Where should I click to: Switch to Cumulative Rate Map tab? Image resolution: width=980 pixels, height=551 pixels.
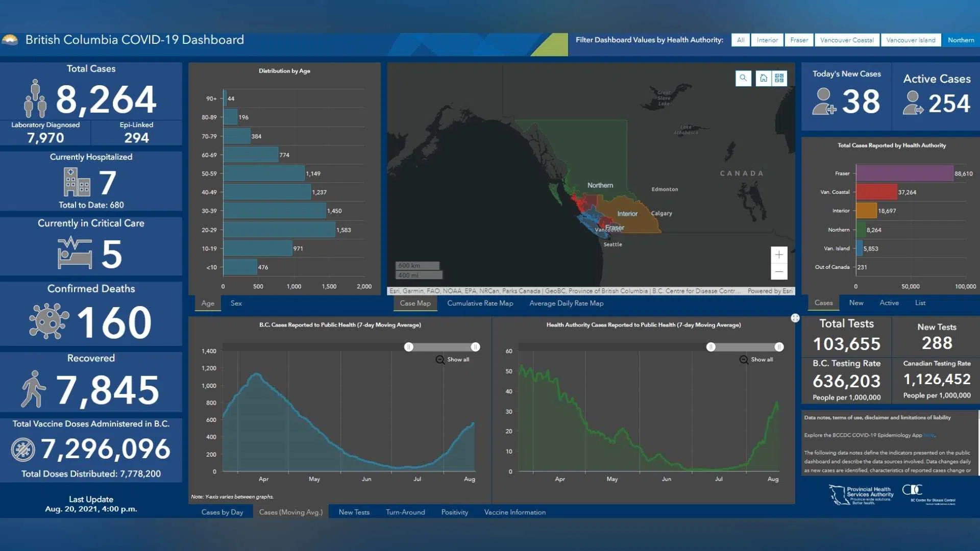click(x=480, y=303)
